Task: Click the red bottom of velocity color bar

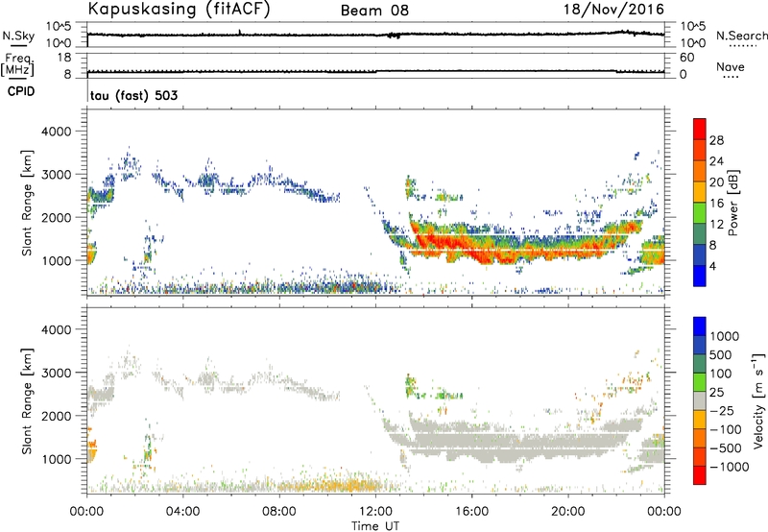Action: pyautogui.click(x=700, y=475)
